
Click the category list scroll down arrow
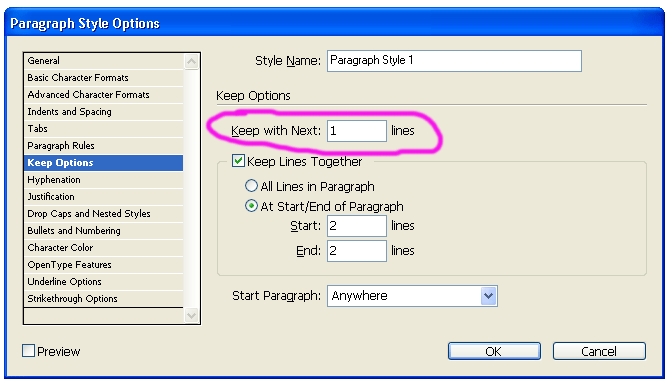point(192,316)
